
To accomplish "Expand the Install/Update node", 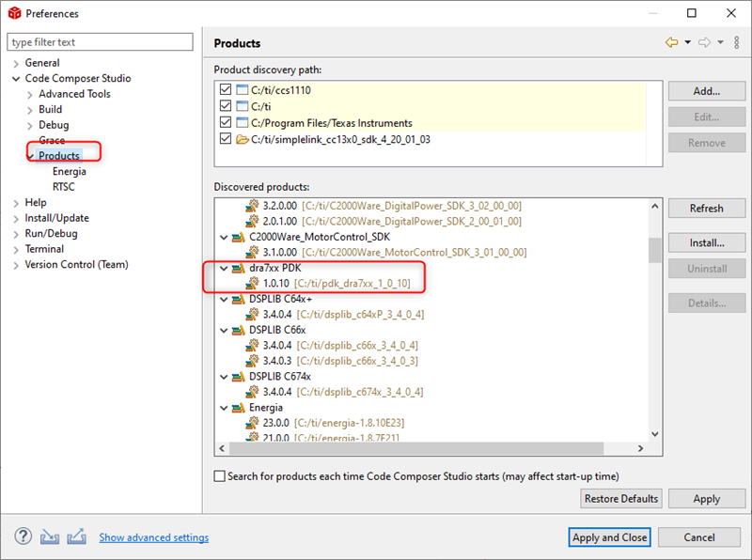I will [16, 219].
